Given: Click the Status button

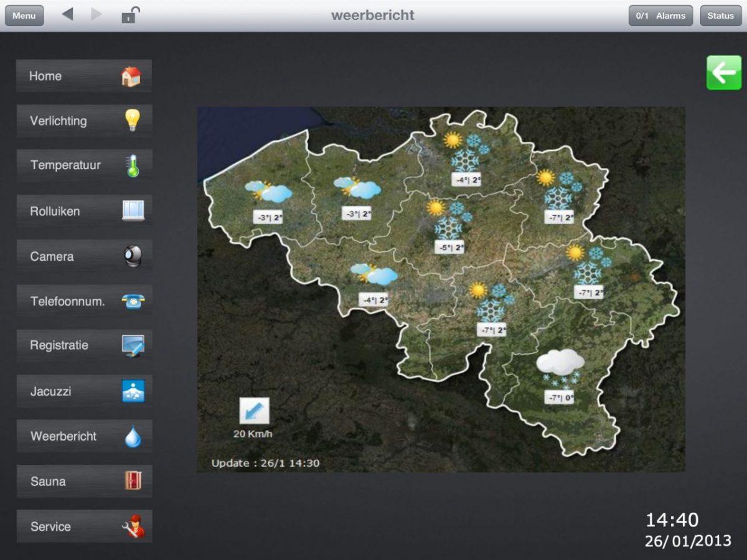Looking at the screenshot, I should point(720,16).
